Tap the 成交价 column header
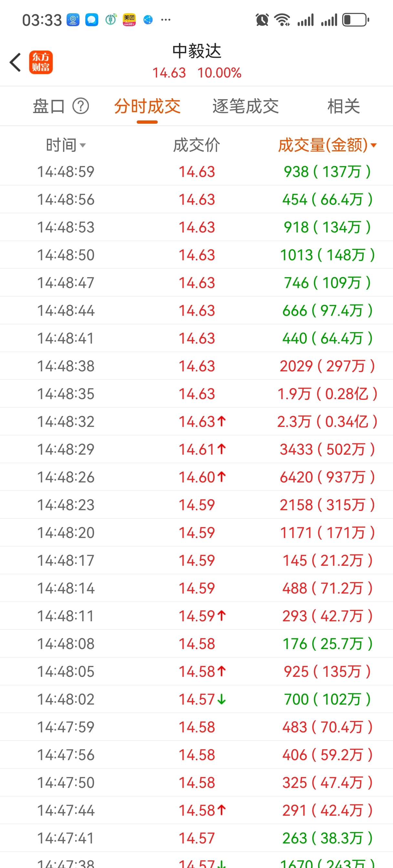The width and height of the screenshot is (393, 868). (197, 145)
